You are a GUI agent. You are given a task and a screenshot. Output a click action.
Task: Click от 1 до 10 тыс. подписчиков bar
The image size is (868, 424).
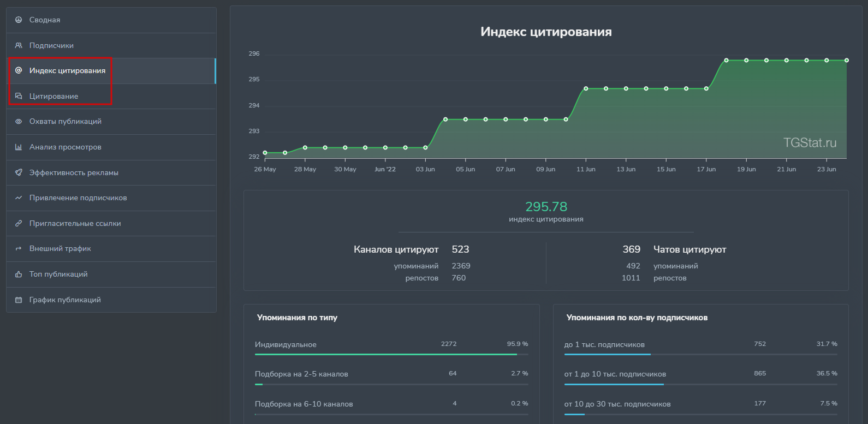(701, 385)
